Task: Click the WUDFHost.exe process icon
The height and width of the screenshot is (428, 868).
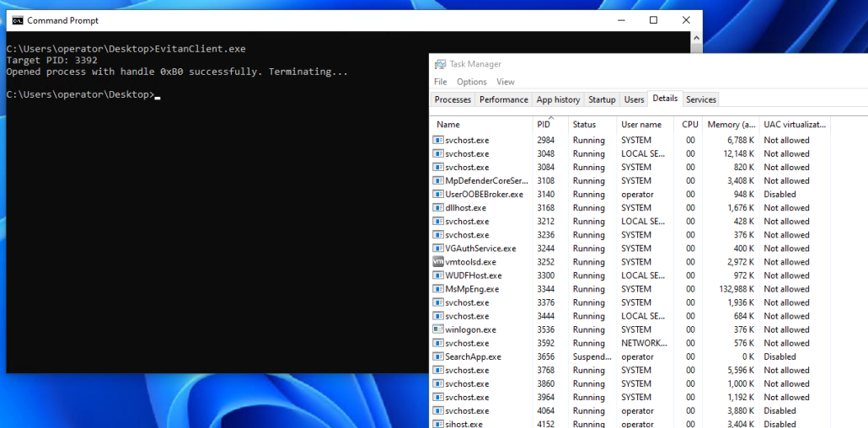Action: [x=438, y=276]
